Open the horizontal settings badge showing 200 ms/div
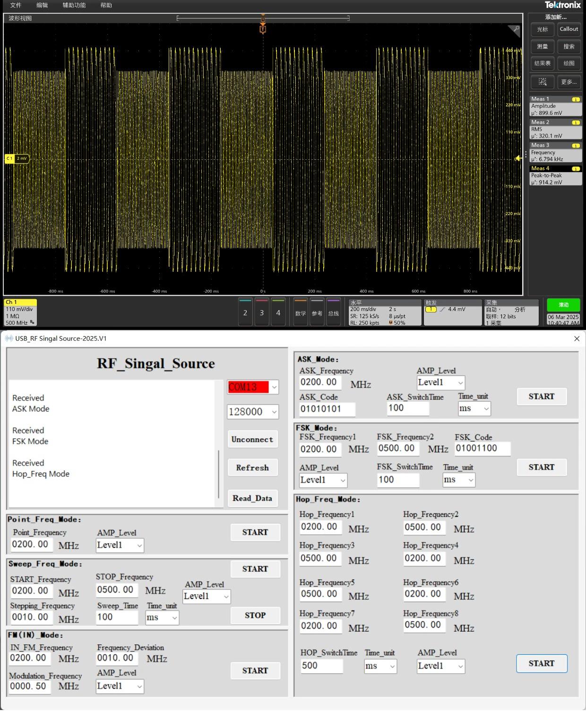 click(x=384, y=312)
